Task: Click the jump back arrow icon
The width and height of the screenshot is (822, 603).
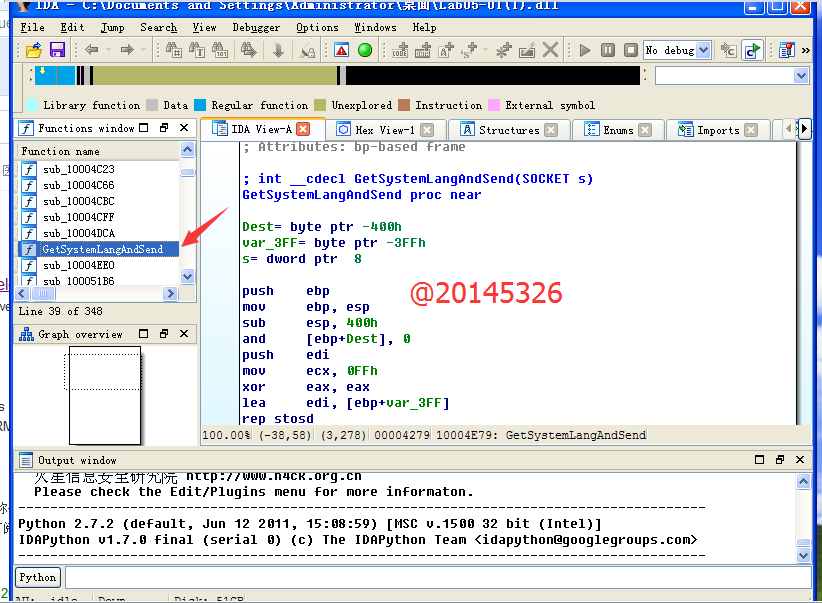Action: [91, 50]
